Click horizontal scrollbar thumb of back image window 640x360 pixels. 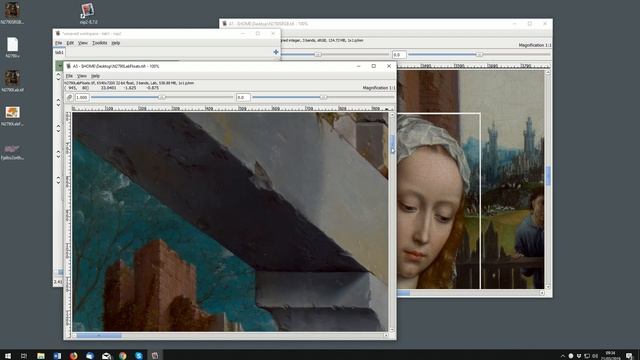coord(403,293)
